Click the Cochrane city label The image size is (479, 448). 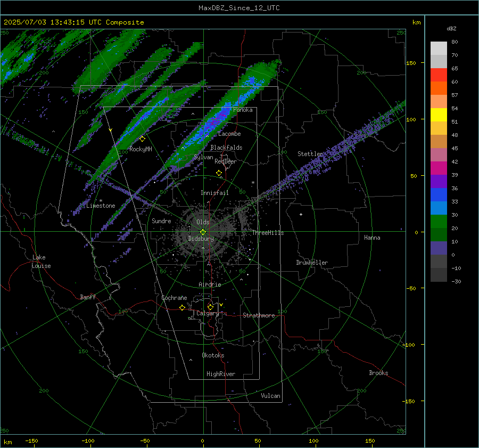(x=174, y=298)
